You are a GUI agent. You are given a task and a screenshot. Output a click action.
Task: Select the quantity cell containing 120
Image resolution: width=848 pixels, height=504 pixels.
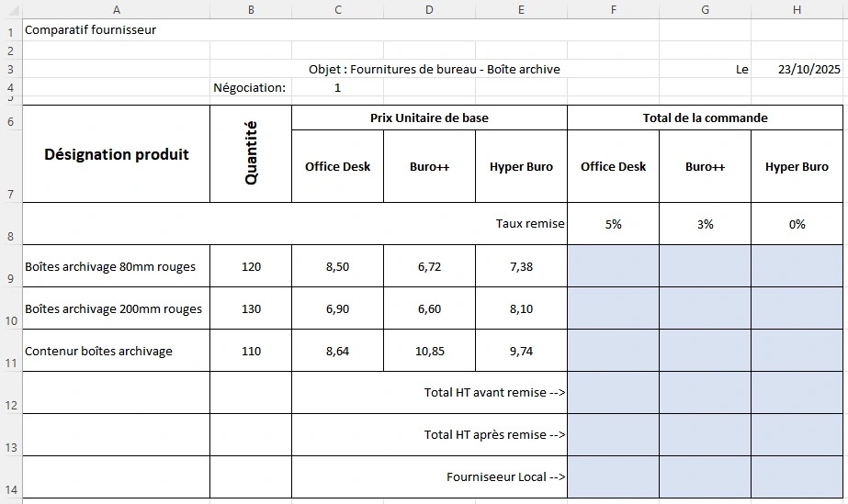coord(251,267)
